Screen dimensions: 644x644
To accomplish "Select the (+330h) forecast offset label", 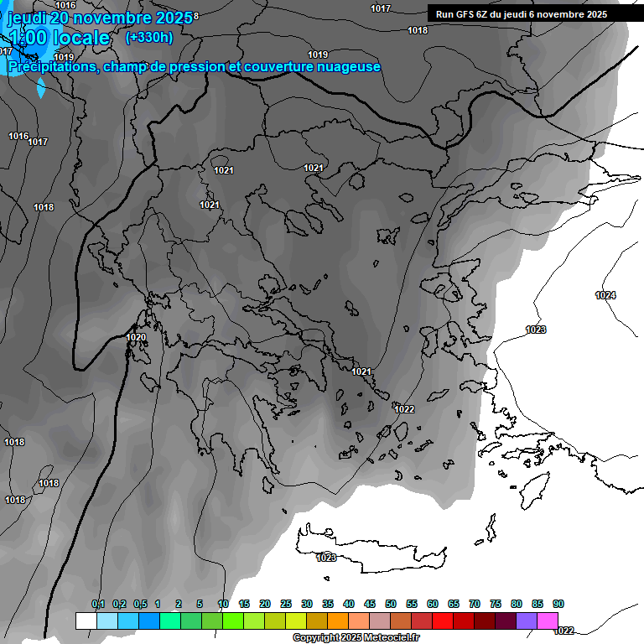I will [148, 37].
